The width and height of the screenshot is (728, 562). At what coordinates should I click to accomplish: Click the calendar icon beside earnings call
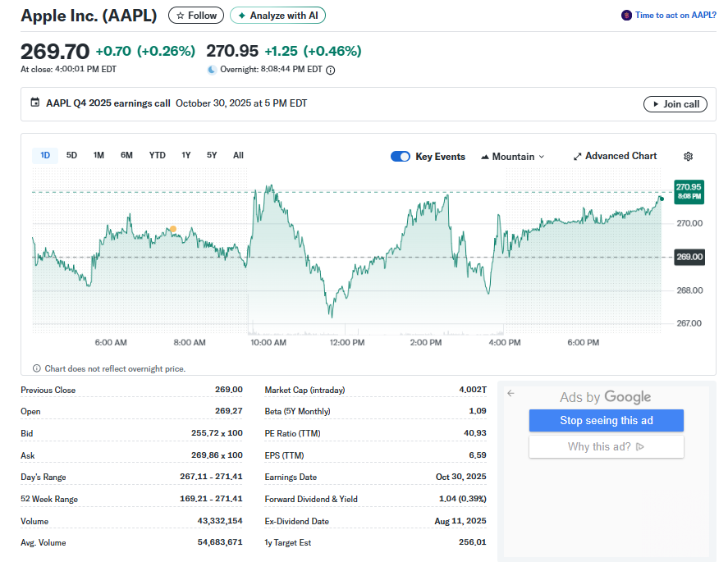tap(35, 103)
